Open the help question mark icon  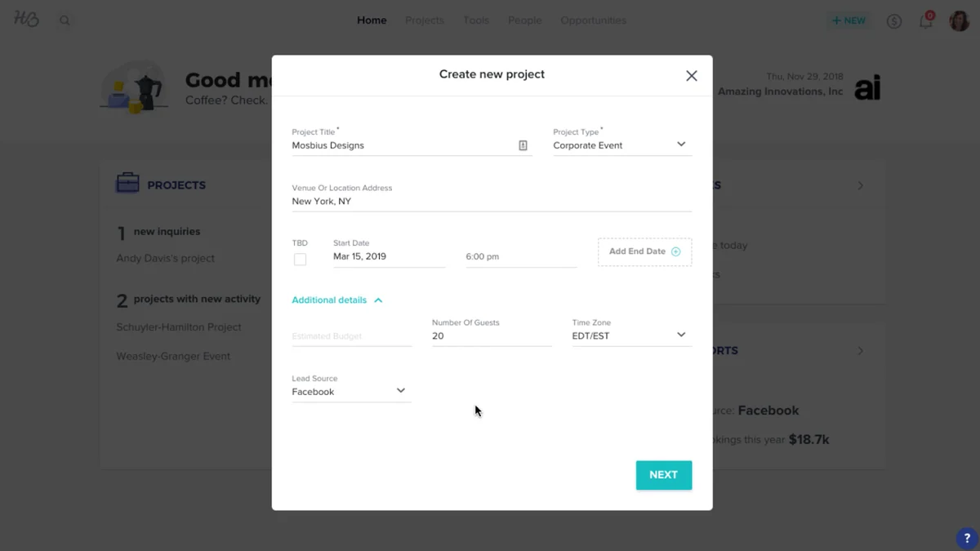tap(967, 539)
